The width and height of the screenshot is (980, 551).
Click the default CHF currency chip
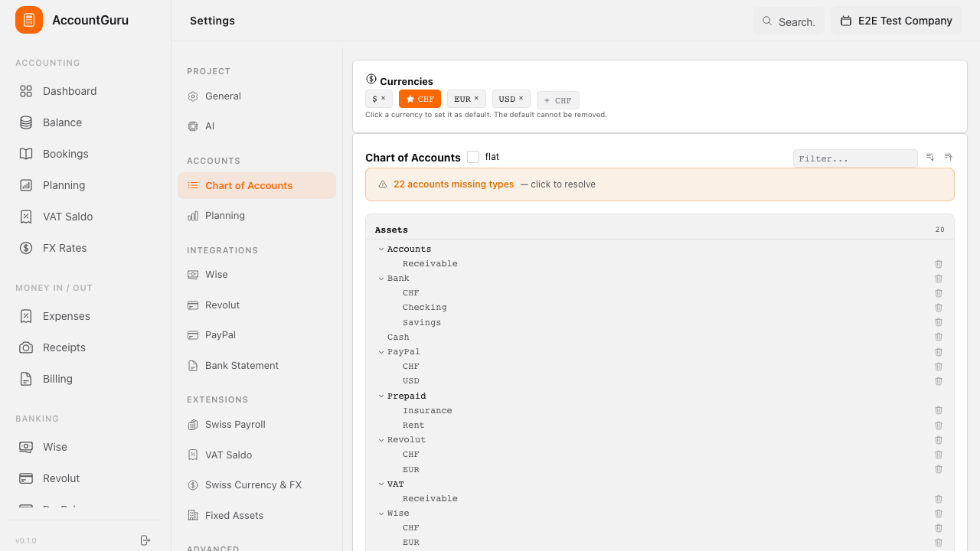coord(420,99)
